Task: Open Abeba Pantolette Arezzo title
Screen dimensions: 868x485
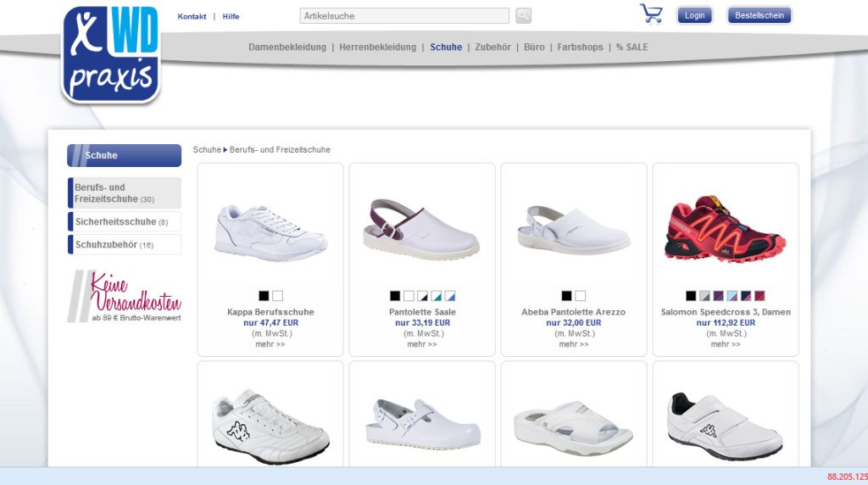Action: pos(574,312)
